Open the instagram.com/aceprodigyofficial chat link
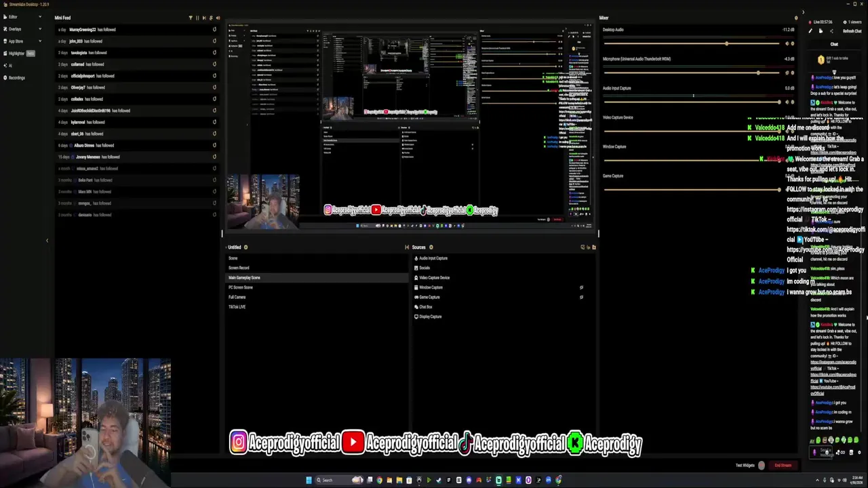This screenshot has height=488, width=868. (833, 364)
